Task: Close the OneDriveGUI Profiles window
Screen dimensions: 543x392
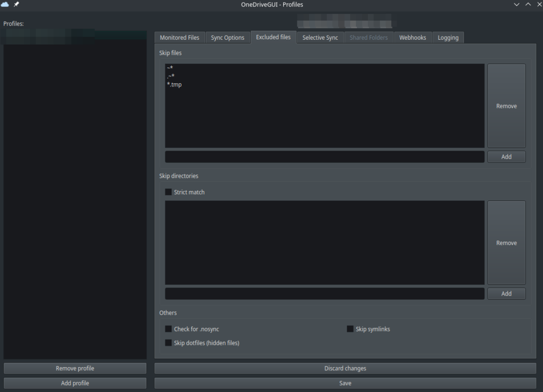Action: tap(539, 4)
